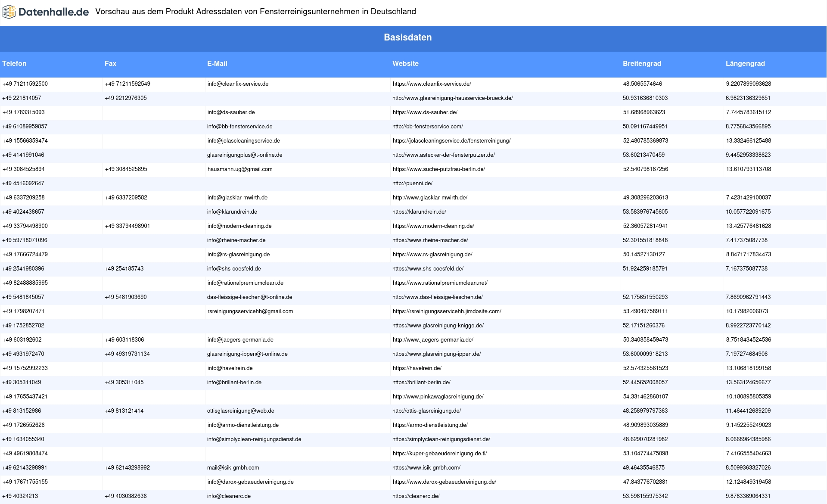Click fax +49 254185743
This screenshot has width=827, height=504.
pos(124,269)
